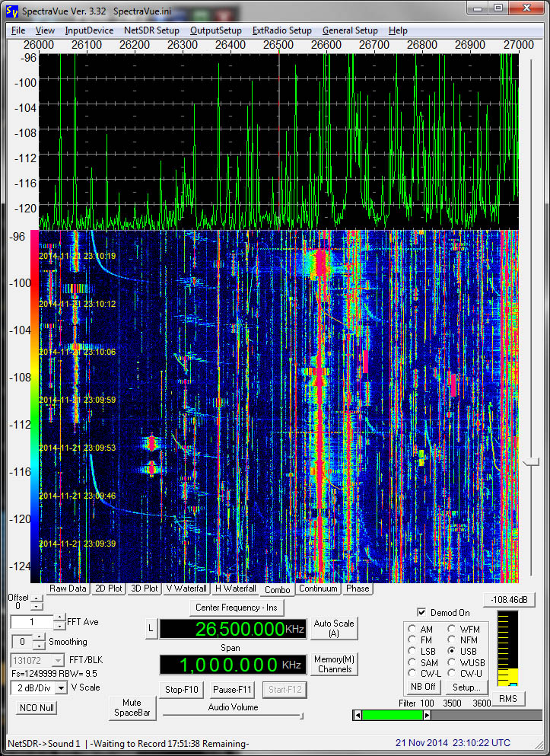
Task: Switch to the V Waterfall tab
Action: 186,589
